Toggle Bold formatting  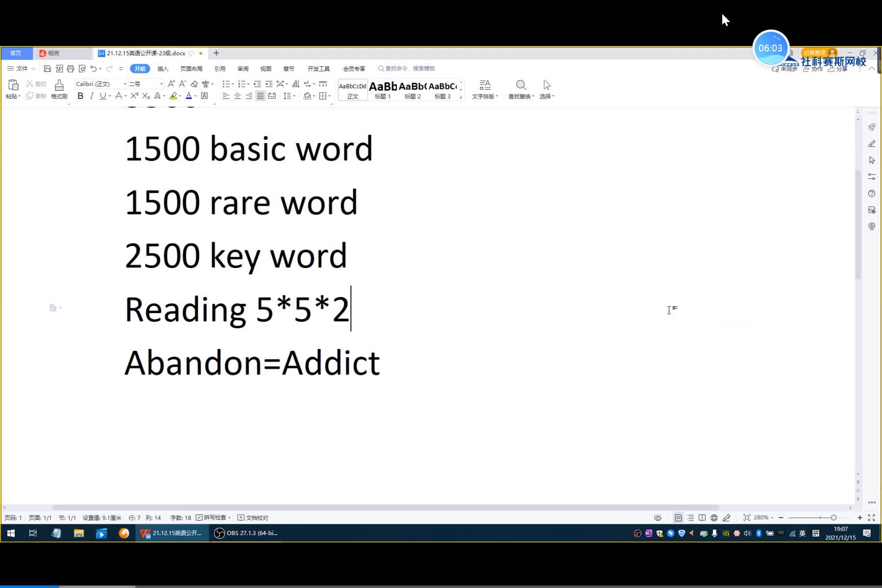click(x=80, y=96)
